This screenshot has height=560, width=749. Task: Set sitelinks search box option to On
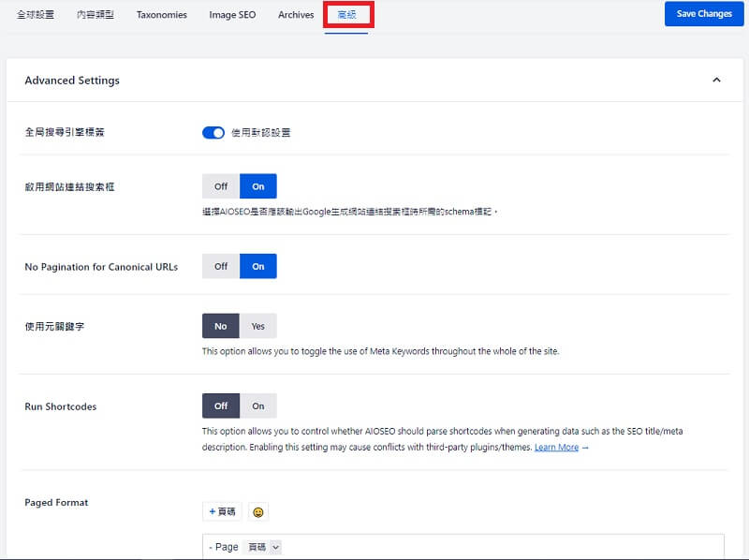point(258,186)
